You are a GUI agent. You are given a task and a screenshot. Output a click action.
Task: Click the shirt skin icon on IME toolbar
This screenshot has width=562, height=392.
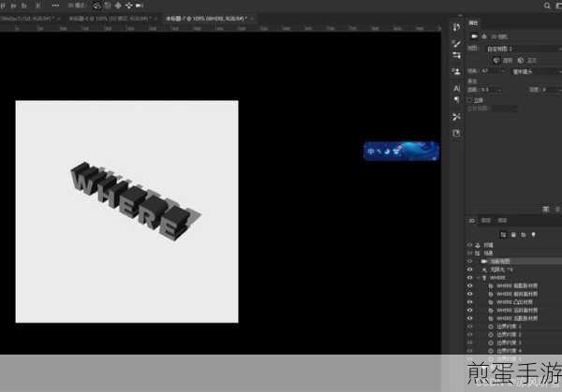click(x=396, y=152)
